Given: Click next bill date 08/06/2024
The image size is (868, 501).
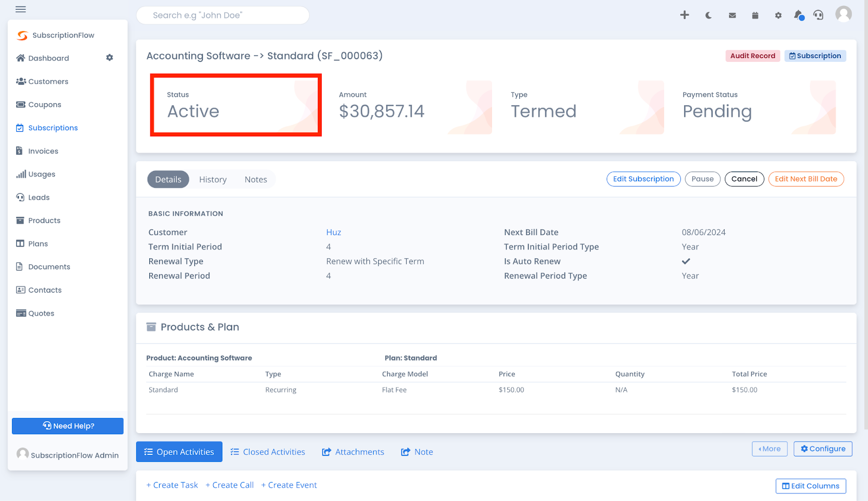Looking at the screenshot, I should coord(704,232).
